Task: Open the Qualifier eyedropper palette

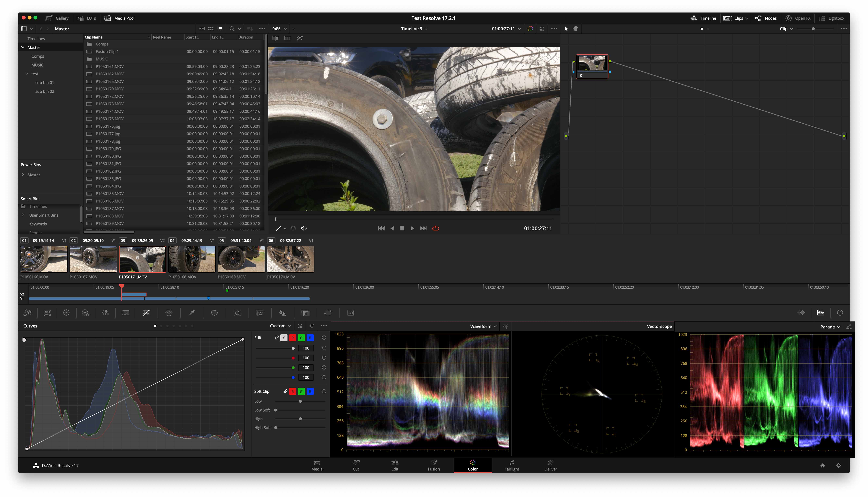Action: coord(192,313)
